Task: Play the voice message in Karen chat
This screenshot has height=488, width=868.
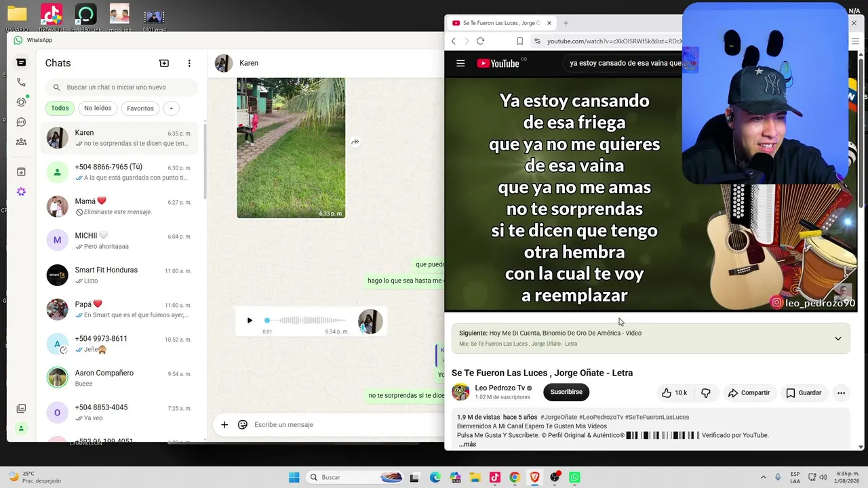Action: (x=250, y=321)
